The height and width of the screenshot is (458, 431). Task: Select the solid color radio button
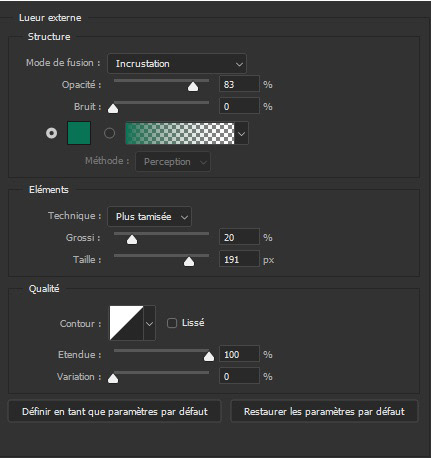[x=51, y=133]
